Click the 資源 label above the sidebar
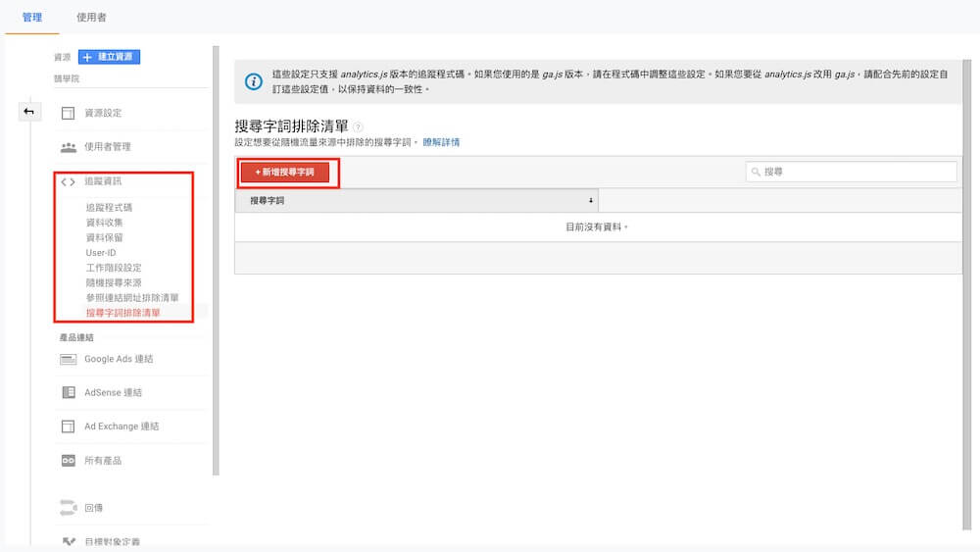 (x=62, y=57)
